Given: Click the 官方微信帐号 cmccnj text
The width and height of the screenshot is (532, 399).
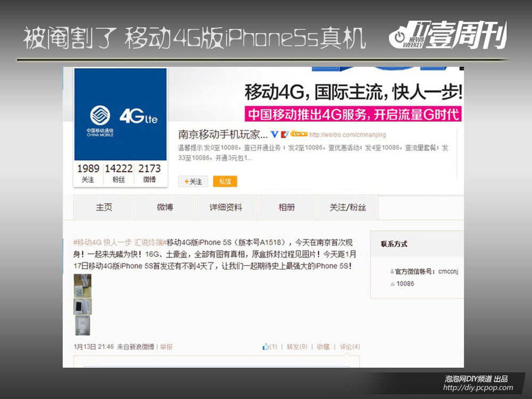Looking at the screenshot, I should [x=427, y=271].
